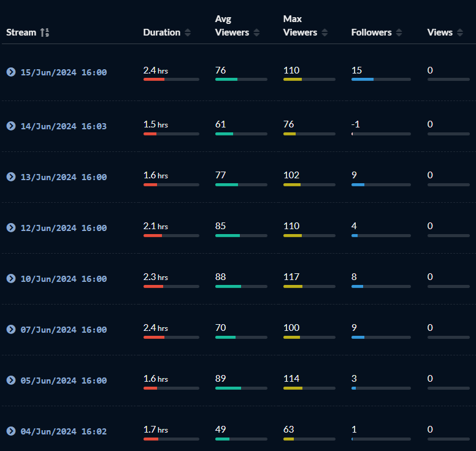Expand the 15/Jun/2024 16:00 stream row arrow
The width and height of the screenshot is (476, 451).
point(10,72)
